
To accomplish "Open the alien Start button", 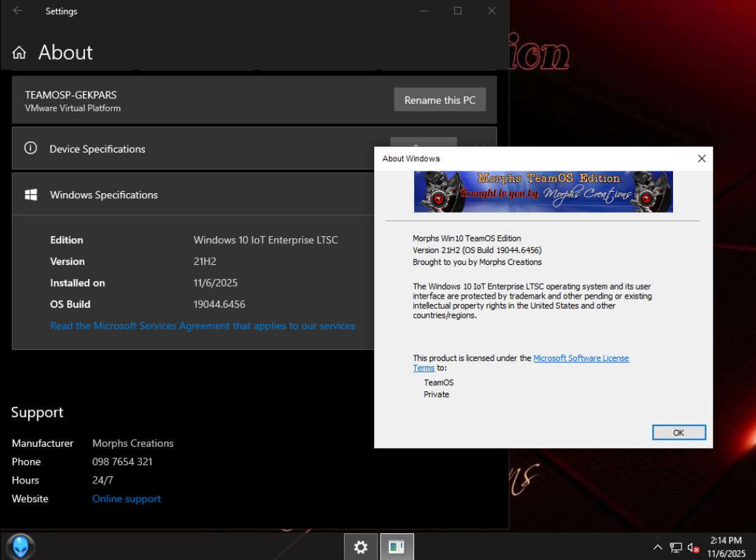I will click(x=20, y=546).
